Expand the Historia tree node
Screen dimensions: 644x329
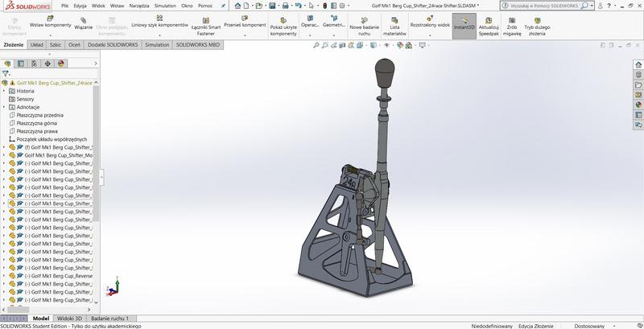point(4,91)
